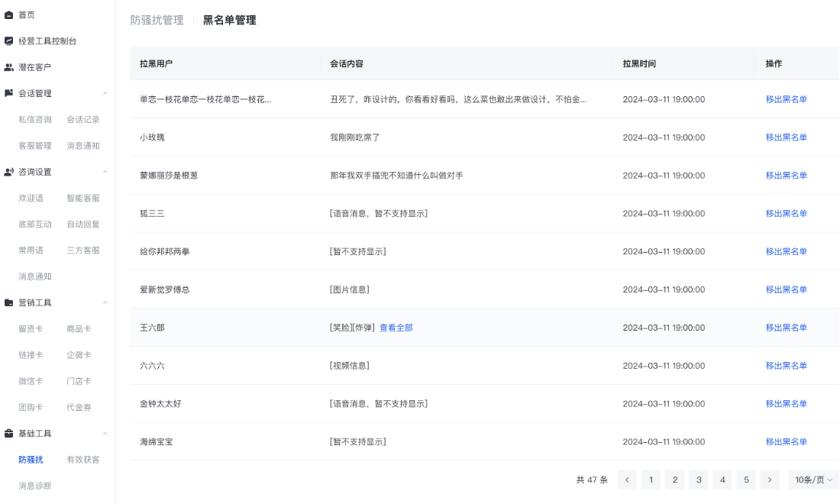
Task: Switch to 黑名单管理 tab
Action: [x=229, y=21]
